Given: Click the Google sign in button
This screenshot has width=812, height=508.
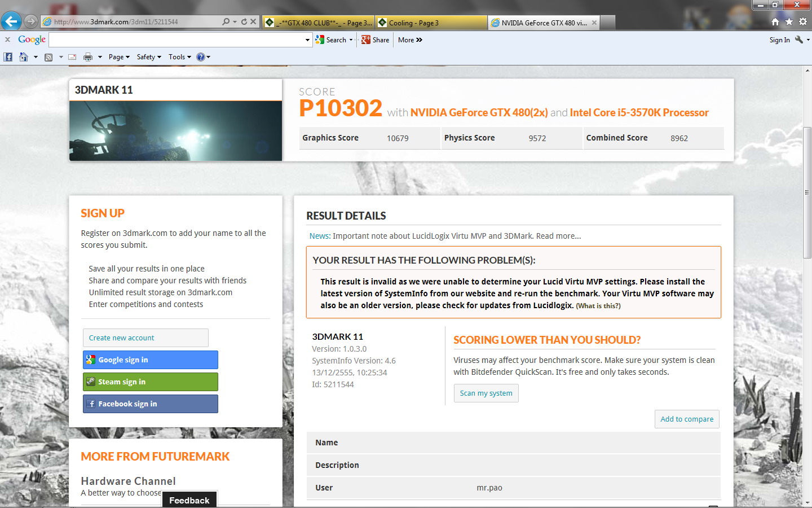Looking at the screenshot, I should (151, 360).
